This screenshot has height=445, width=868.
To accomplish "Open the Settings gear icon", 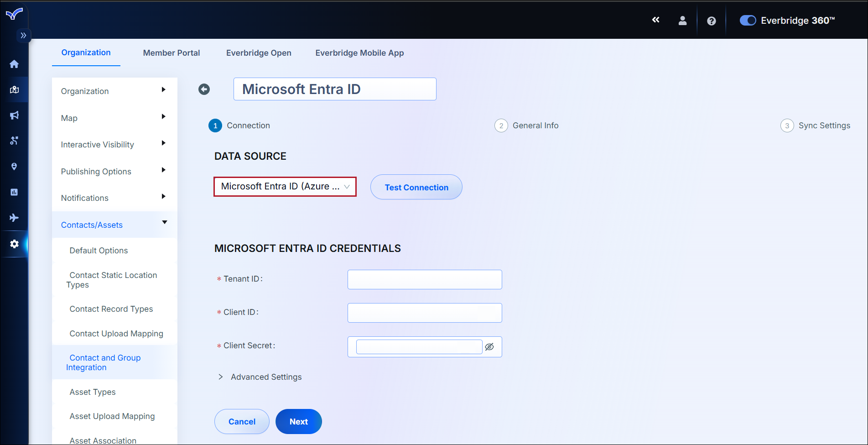I will (14, 244).
